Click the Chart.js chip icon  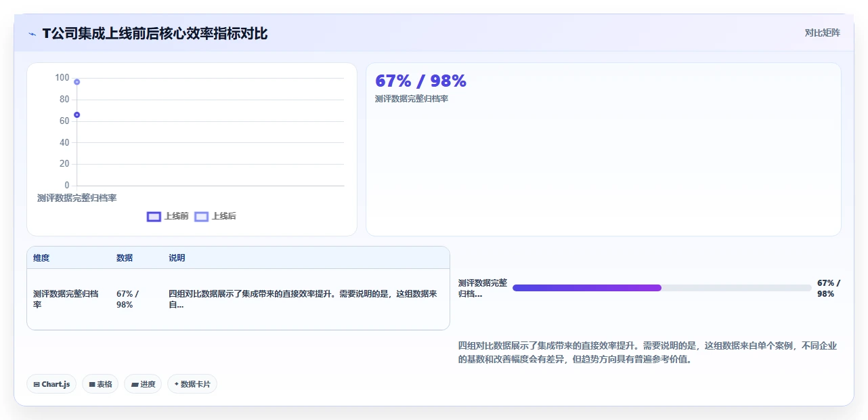(x=37, y=384)
